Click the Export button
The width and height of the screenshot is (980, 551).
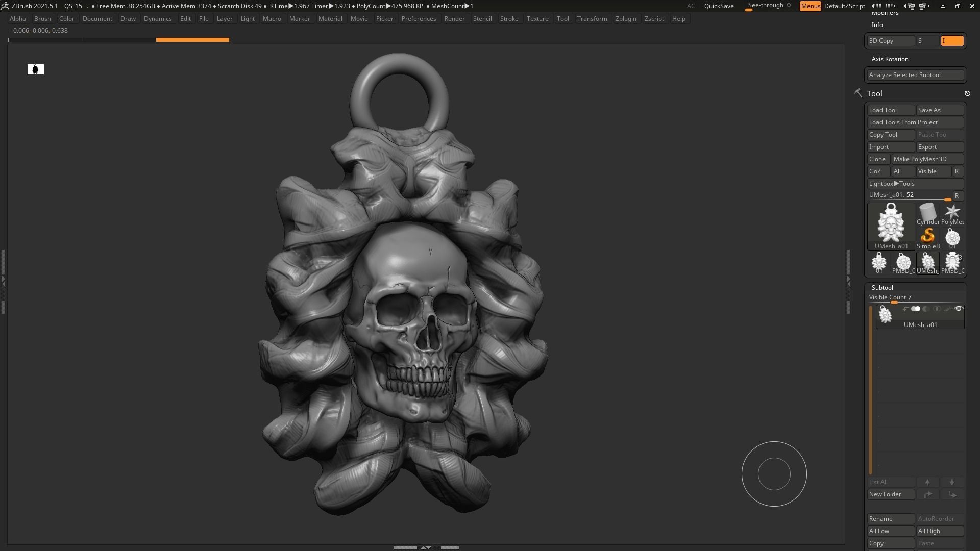[x=940, y=147]
